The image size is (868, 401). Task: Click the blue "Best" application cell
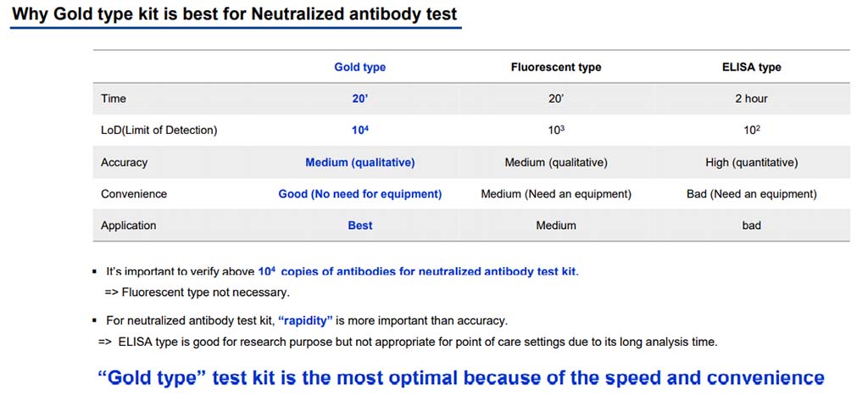[360, 226]
